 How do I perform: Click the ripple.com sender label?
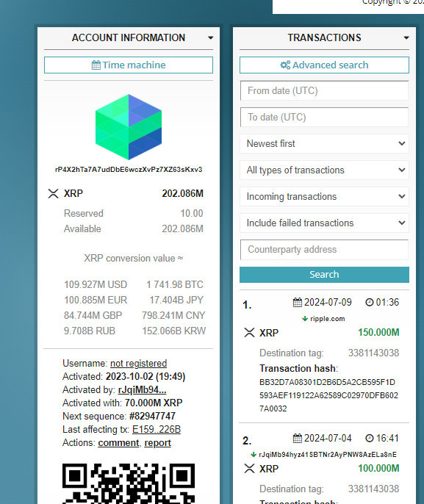(328, 319)
